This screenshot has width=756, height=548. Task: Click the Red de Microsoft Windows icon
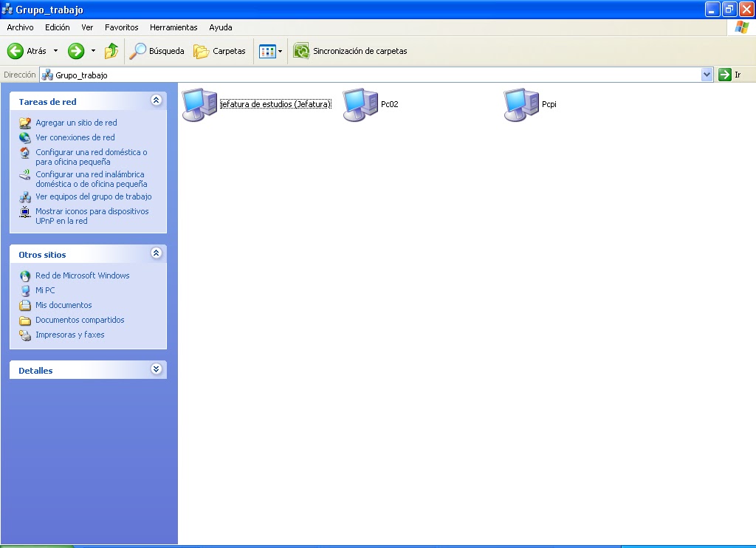pos(25,276)
